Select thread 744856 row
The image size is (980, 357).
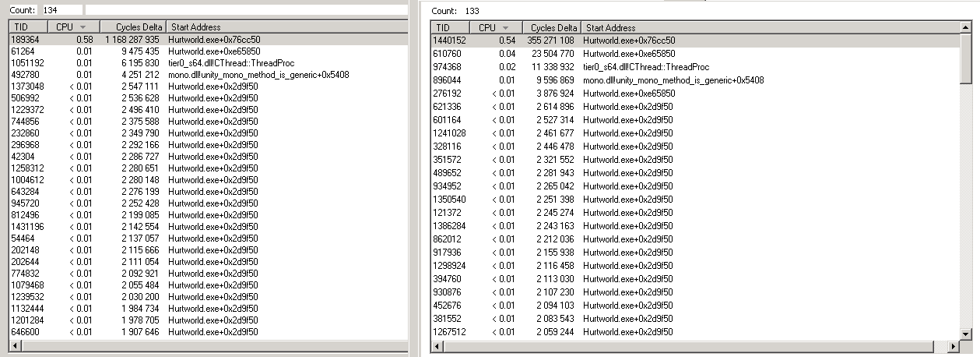point(209,121)
